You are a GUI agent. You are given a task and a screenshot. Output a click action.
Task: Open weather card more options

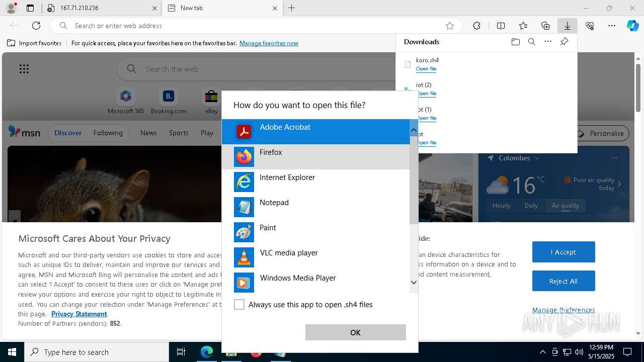pos(614,158)
